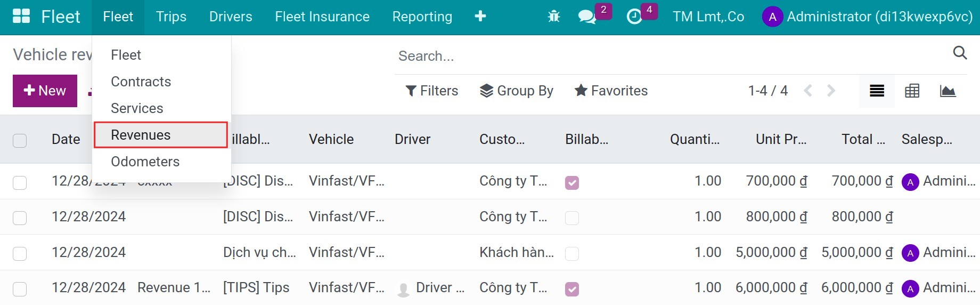Switch to graph chart view icon
Image resolution: width=980 pixels, height=305 pixels.
[x=948, y=91]
